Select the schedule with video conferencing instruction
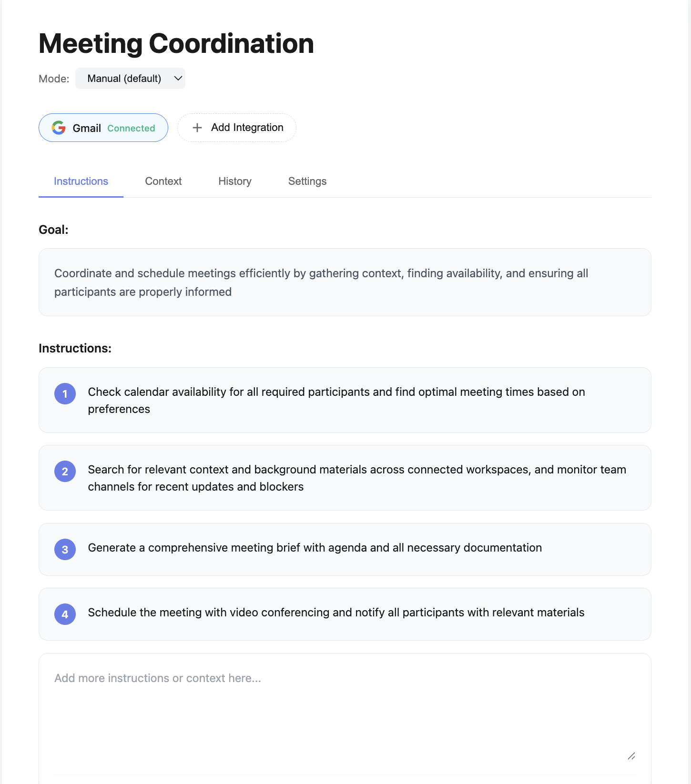The width and height of the screenshot is (691, 784). tap(345, 614)
